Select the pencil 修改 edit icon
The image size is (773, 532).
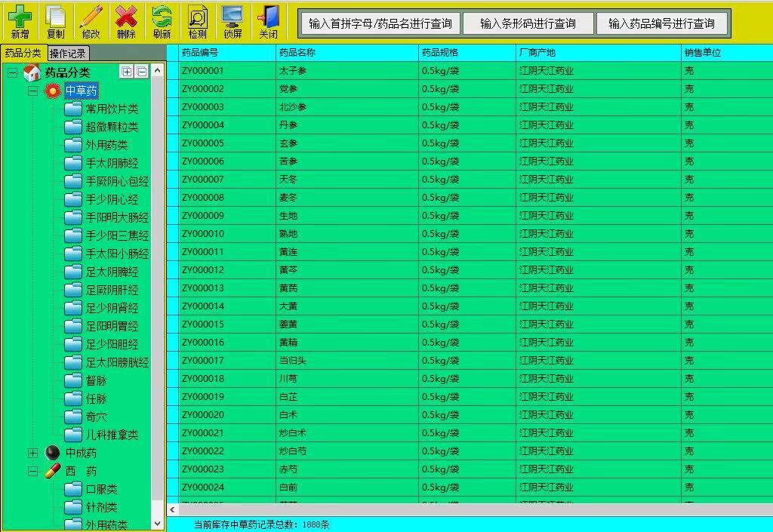click(91, 22)
